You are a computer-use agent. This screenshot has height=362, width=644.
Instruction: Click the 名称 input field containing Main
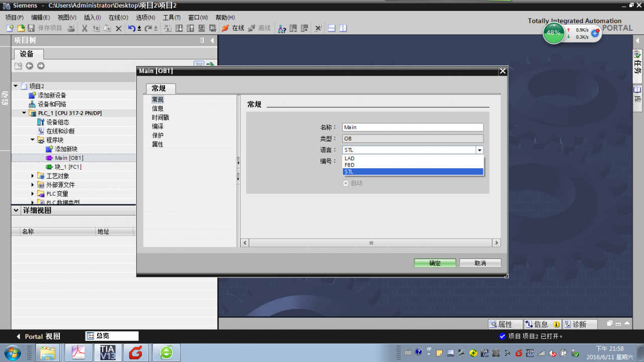(413, 127)
